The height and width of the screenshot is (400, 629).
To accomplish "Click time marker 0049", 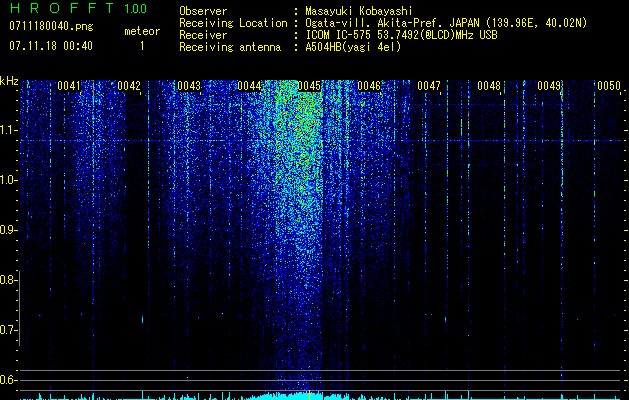I will pyautogui.click(x=549, y=85).
